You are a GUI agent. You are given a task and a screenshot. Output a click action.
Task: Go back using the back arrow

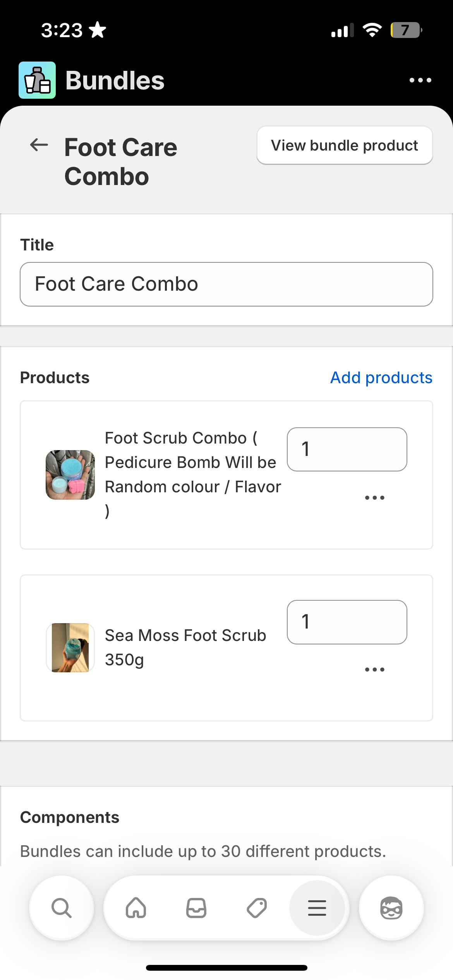pos(38,146)
